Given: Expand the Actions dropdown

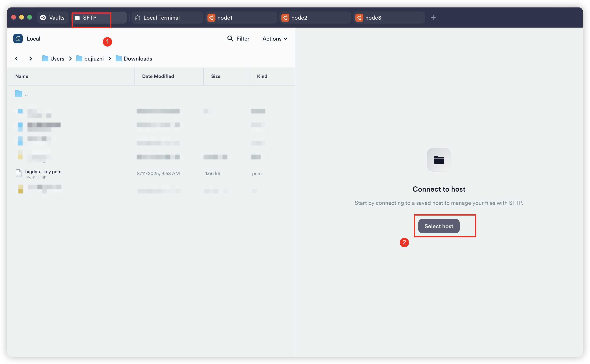Looking at the screenshot, I should point(275,39).
